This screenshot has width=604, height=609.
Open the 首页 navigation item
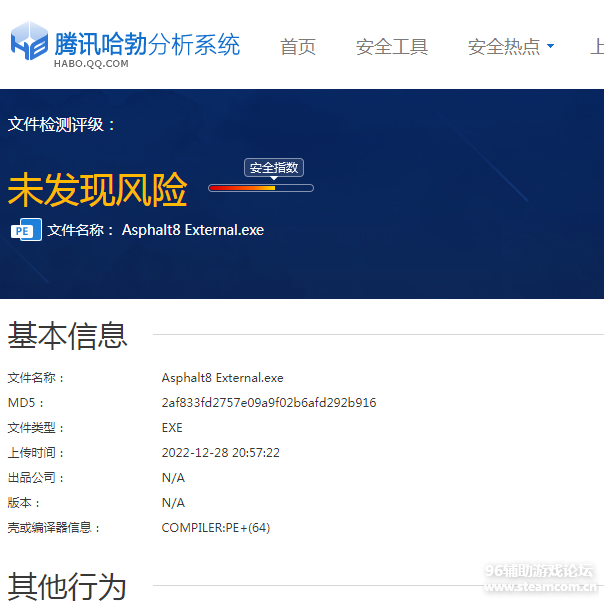(x=298, y=47)
